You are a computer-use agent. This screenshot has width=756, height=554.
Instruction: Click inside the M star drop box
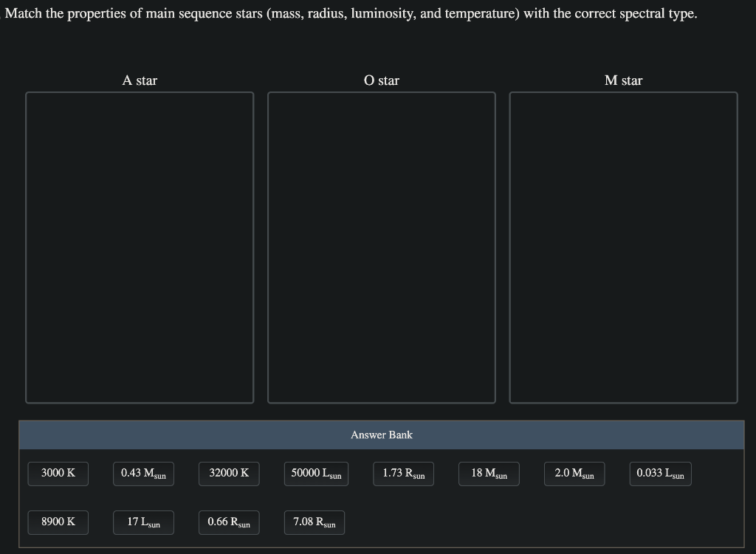[623, 247]
